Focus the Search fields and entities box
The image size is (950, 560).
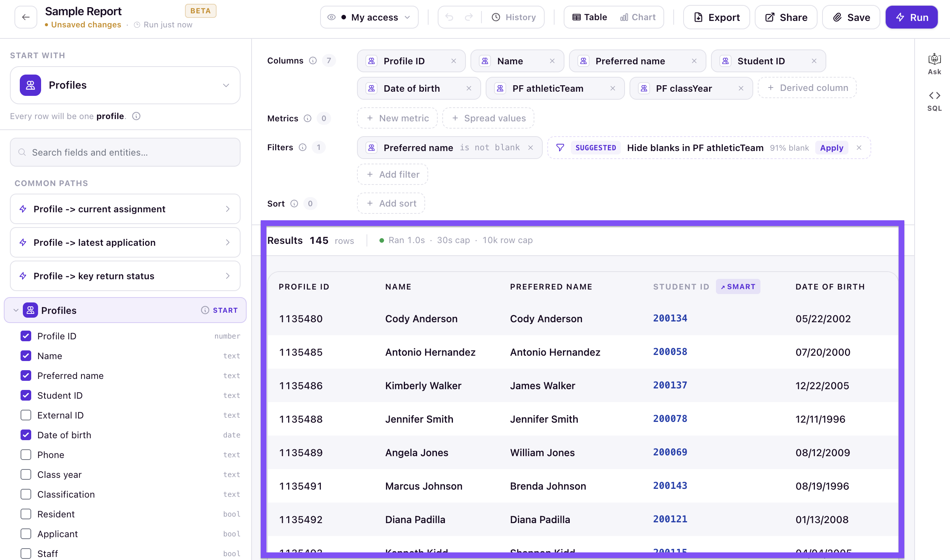[125, 152]
